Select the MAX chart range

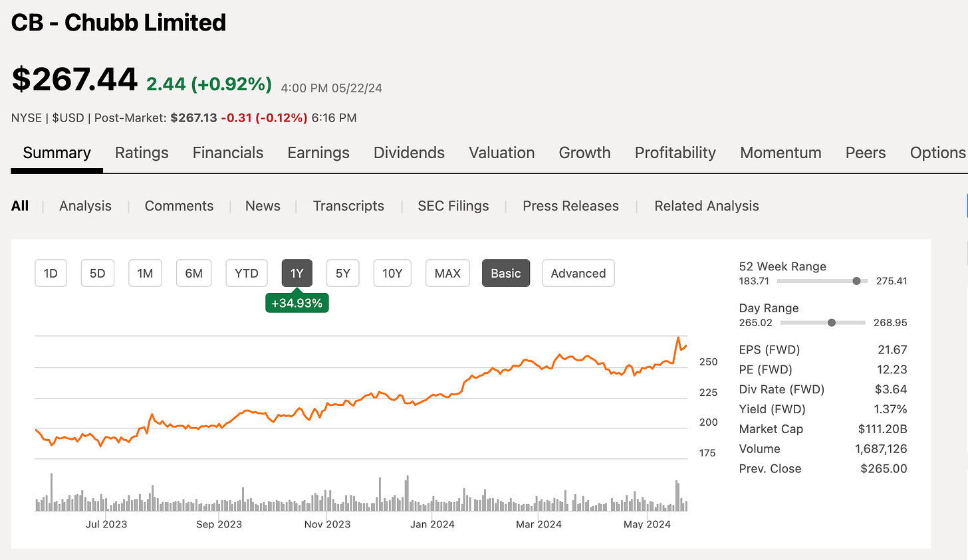click(x=447, y=273)
